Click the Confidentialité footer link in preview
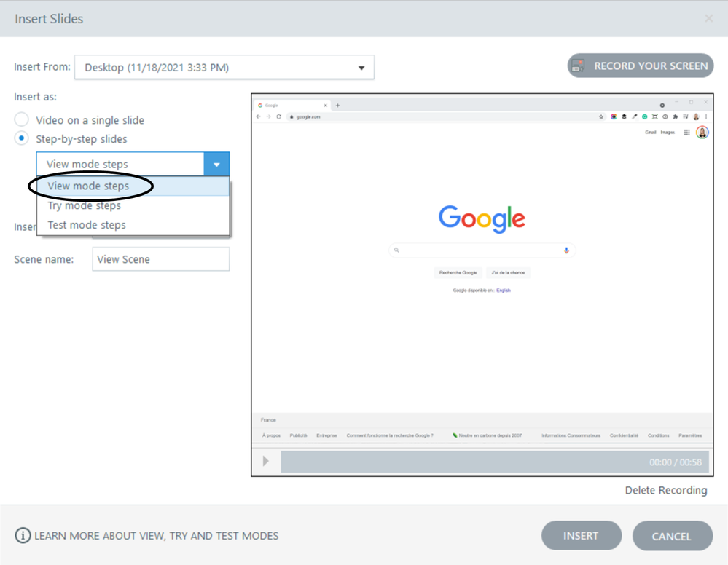This screenshot has height=565, width=728. 624,435
